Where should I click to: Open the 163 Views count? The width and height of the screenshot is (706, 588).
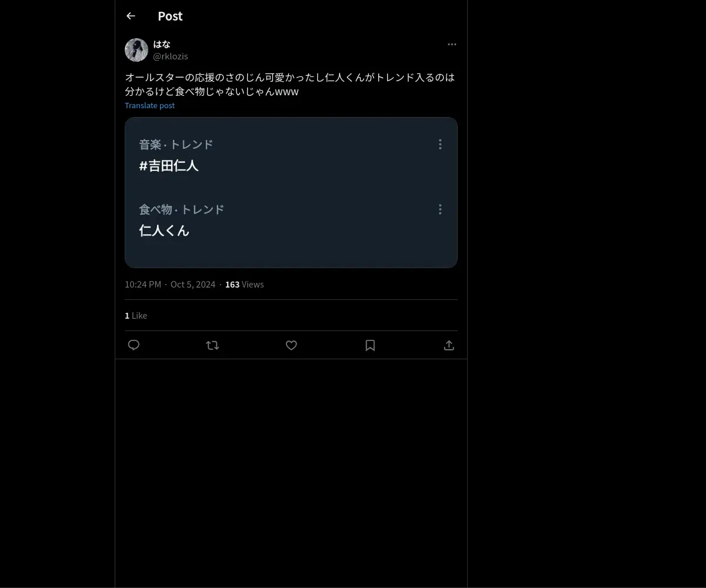coord(244,284)
